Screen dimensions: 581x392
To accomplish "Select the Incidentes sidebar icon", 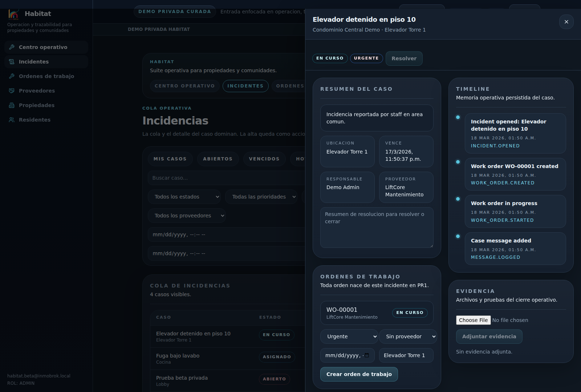I will tap(12, 62).
